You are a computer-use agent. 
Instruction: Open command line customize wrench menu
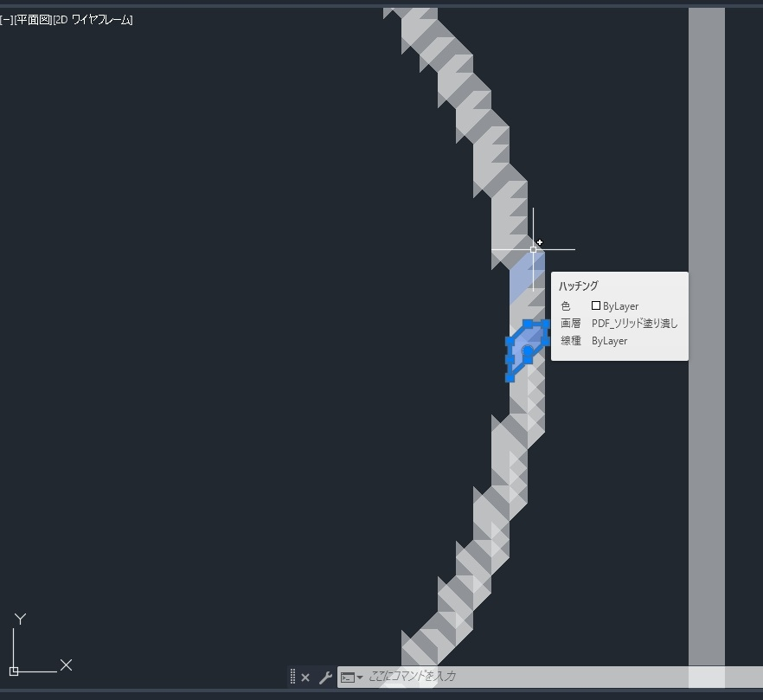[x=325, y=678]
